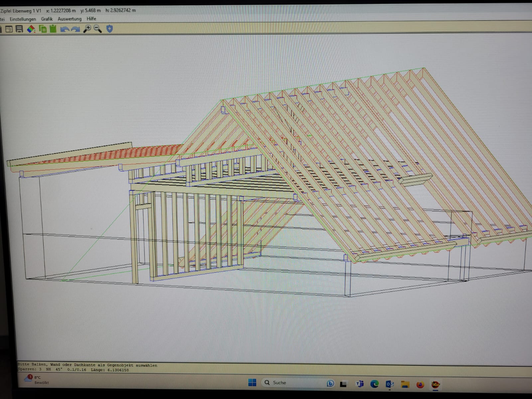
Task: Open the weather widget showing 8°C Bewölkt
Action: [x=37, y=380]
